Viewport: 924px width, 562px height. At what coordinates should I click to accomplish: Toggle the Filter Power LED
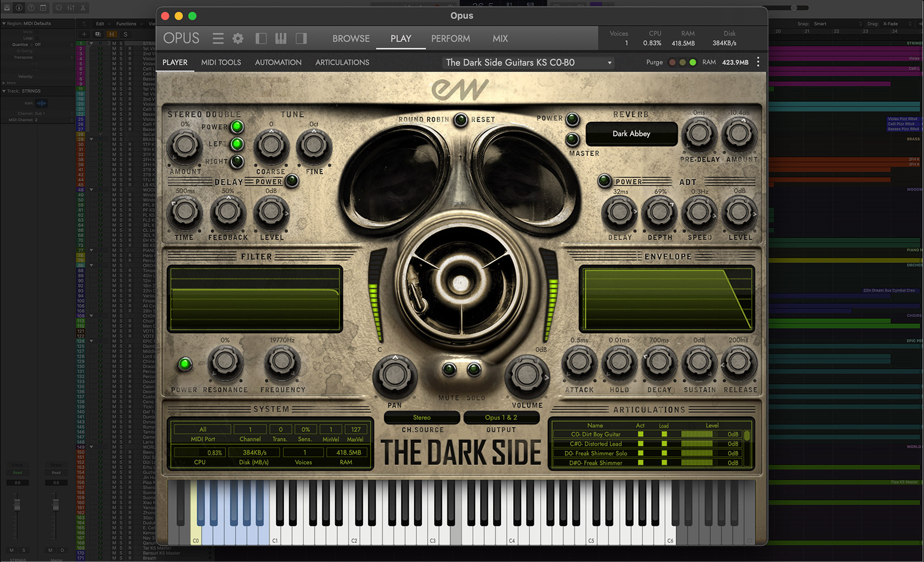pyautogui.click(x=184, y=364)
